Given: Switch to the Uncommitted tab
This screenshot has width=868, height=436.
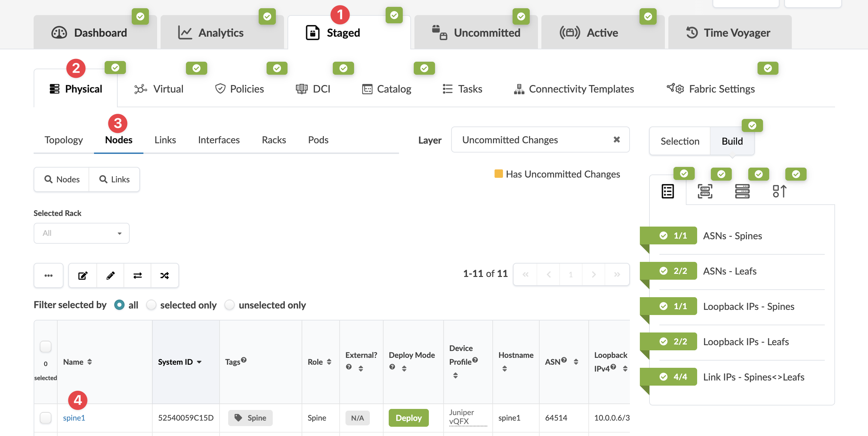Looking at the screenshot, I should tap(476, 33).
